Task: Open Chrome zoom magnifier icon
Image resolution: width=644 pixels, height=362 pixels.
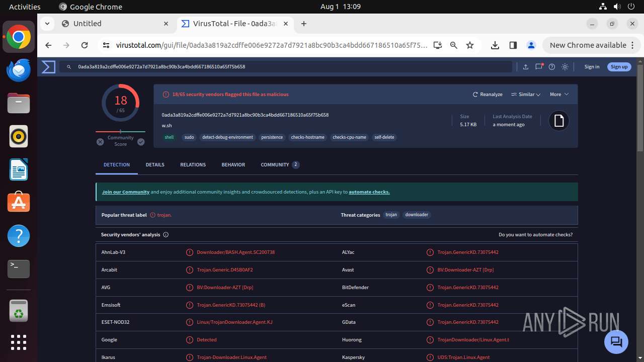Action: tap(454, 45)
